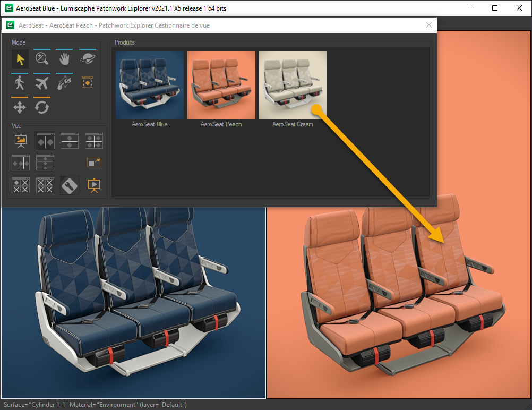Close the Gestionnaire de vue dialog
The height and width of the screenshot is (410, 532).
point(429,25)
